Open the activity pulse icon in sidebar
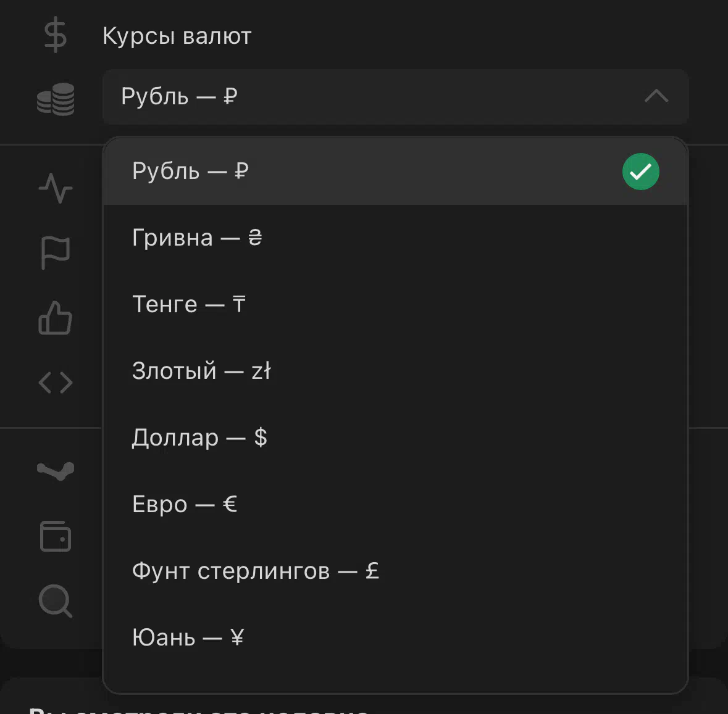Viewport: 728px width, 714px height. pyautogui.click(x=55, y=188)
